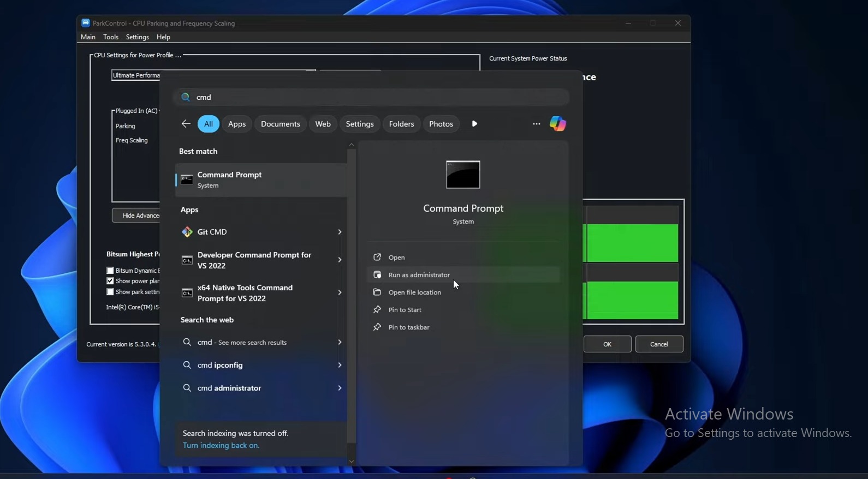
Task: Click the Git CMD app icon
Action: pos(187,232)
